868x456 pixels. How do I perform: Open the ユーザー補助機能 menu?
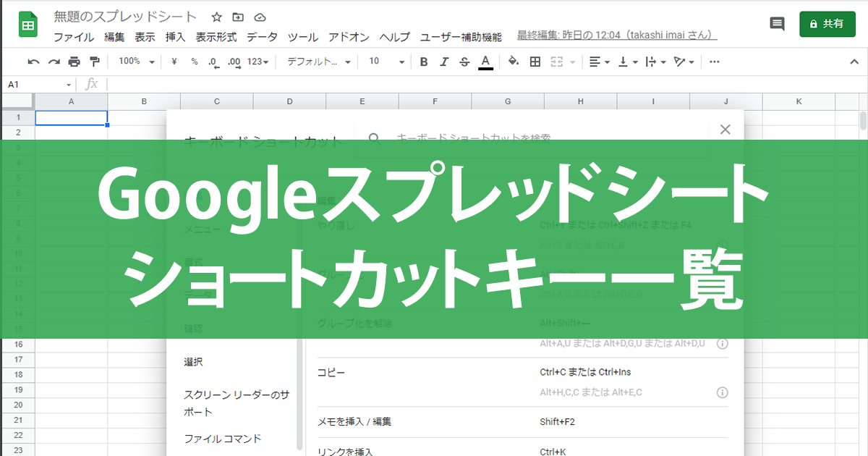pos(461,37)
